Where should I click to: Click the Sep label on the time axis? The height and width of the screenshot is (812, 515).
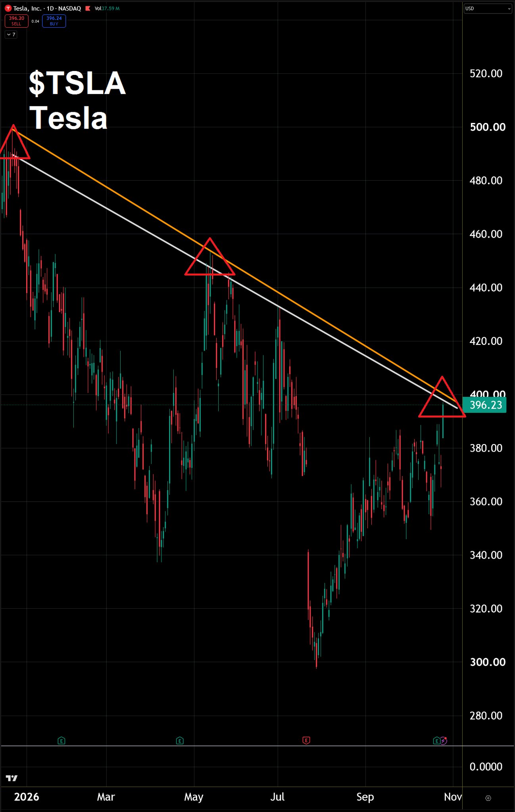[x=365, y=798]
